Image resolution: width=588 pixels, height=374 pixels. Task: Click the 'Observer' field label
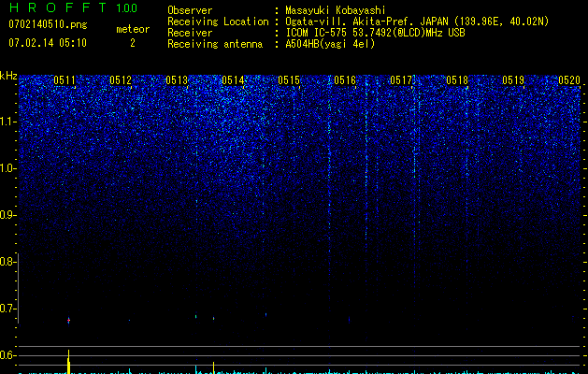pyautogui.click(x=190, y=10)
